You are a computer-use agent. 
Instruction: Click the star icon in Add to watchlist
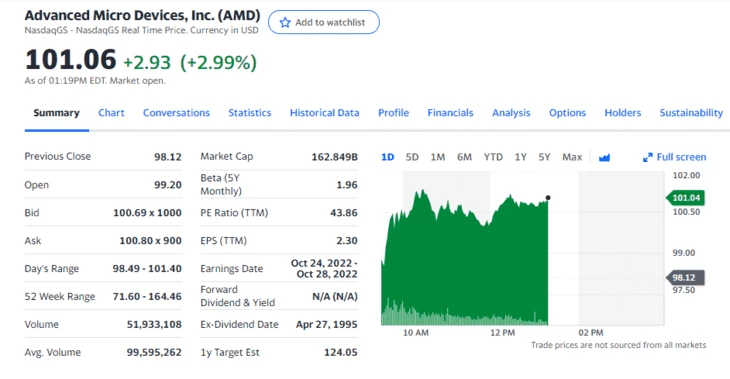[x=285, y=22]
